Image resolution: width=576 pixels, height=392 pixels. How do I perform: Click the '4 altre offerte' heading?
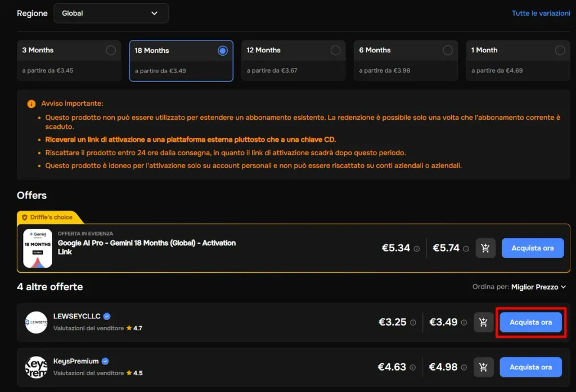(50, 287)
